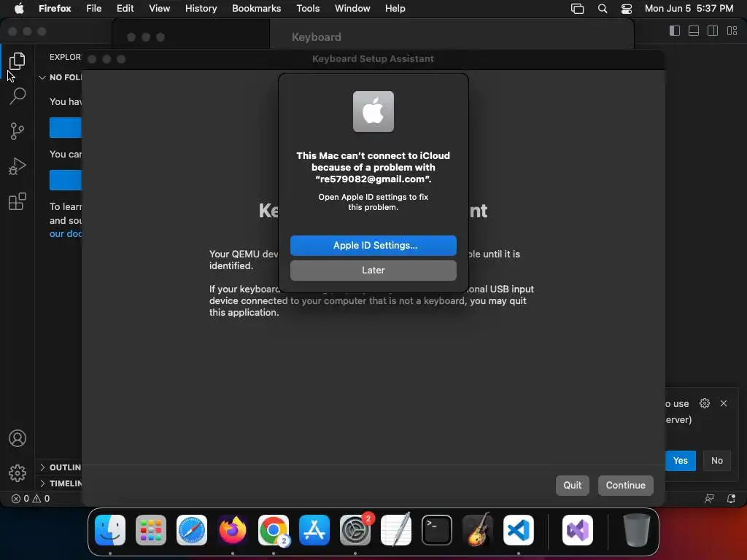Open the Explorer view in VS Code
The height and width of the screenshot is (560, 747).
click(x=18, y=61)
